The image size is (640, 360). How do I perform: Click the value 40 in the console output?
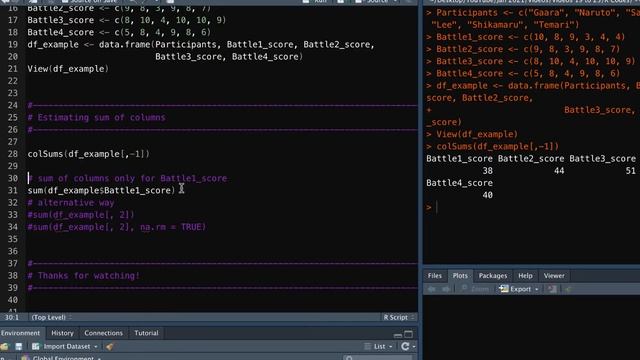(x=487, y=195)
